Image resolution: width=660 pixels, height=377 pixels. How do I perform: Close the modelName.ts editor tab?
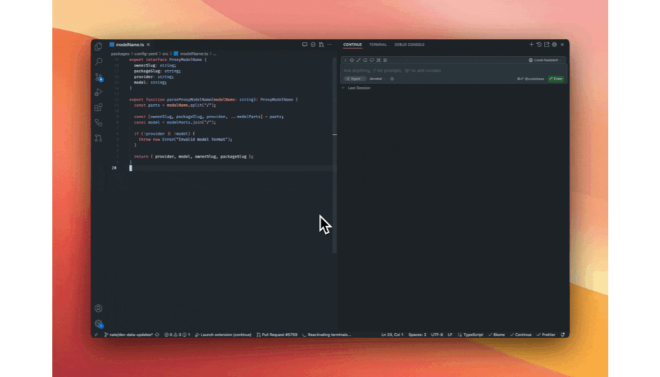pos(148,45)
